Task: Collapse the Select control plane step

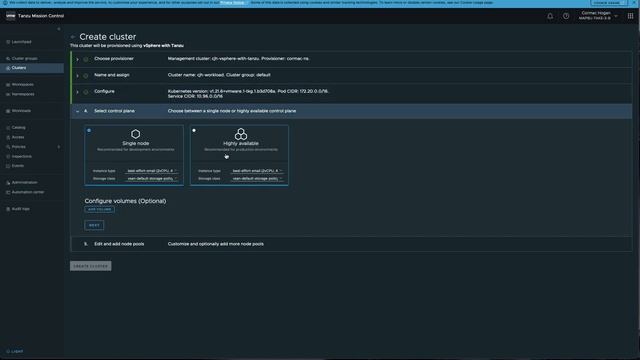Action: [78, 111]
